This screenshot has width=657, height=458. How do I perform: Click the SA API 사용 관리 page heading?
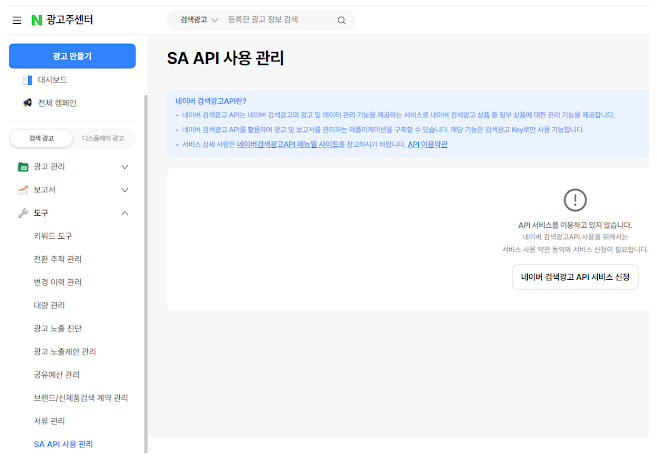click(x=225, y=58)
